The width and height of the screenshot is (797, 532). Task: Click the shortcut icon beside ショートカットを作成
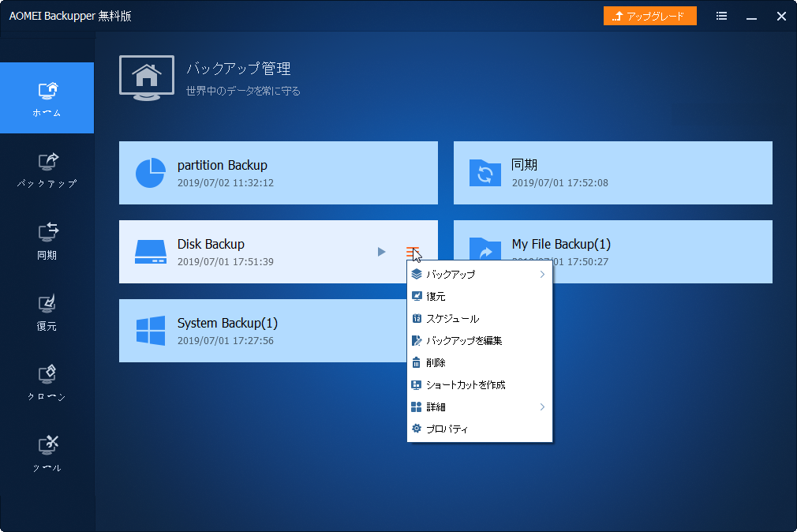tap(417, 385)
